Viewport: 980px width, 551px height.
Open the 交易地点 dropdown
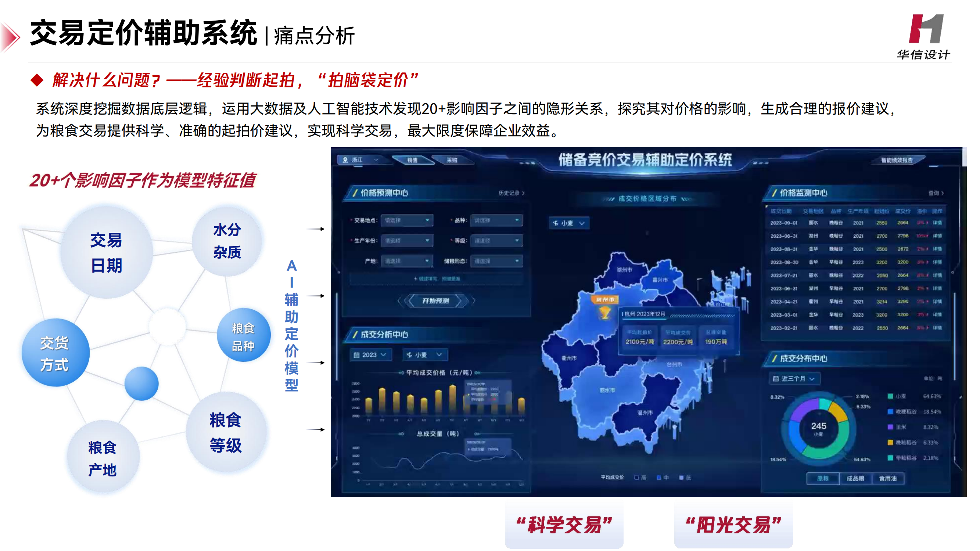point(407,220)
